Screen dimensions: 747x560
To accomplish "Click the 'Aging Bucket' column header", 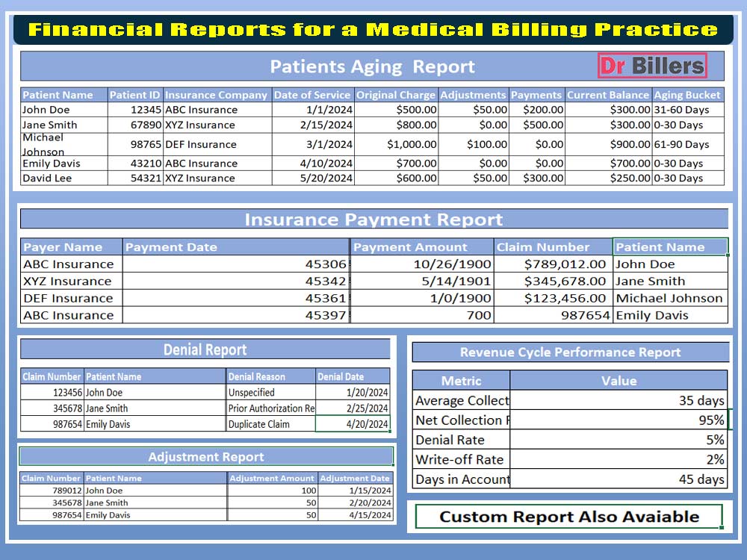I will click(687, 95).
